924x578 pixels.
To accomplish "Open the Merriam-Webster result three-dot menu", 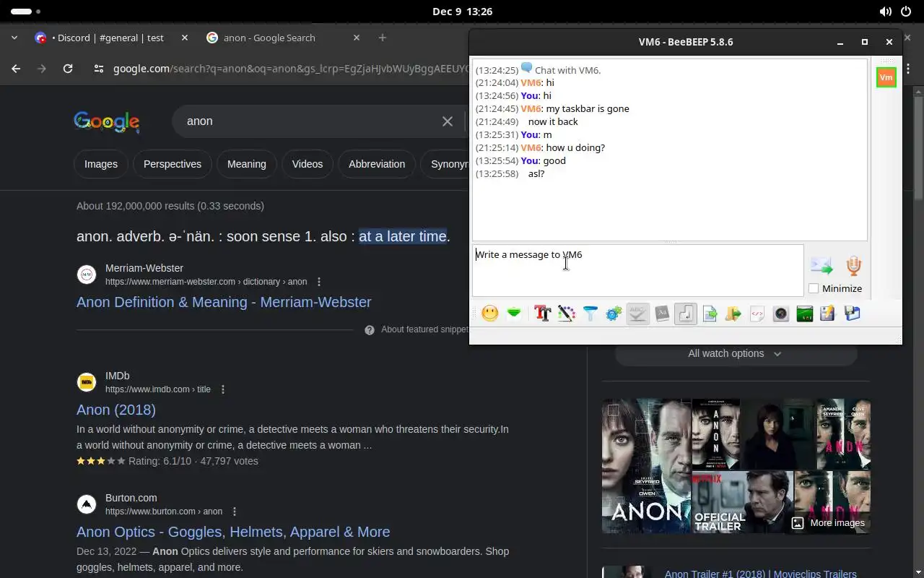I will (x=319, y=282).
